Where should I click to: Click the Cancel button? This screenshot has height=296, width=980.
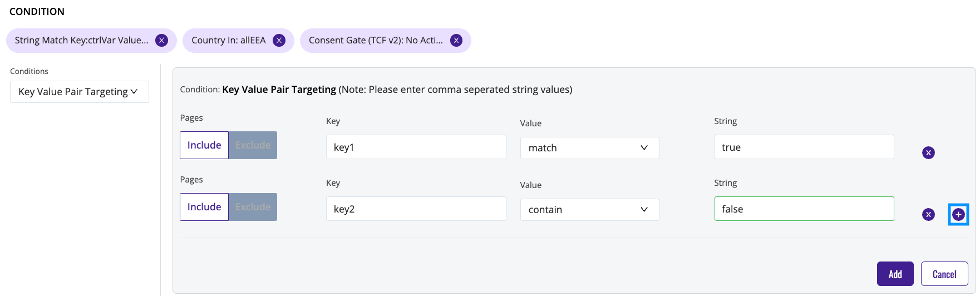(944, 274)
